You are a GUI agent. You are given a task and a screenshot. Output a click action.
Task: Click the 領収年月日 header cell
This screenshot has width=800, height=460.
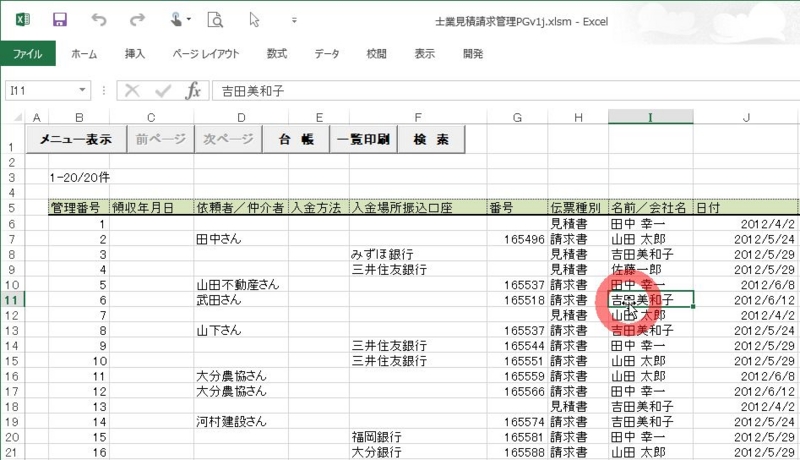pos(152,208)
